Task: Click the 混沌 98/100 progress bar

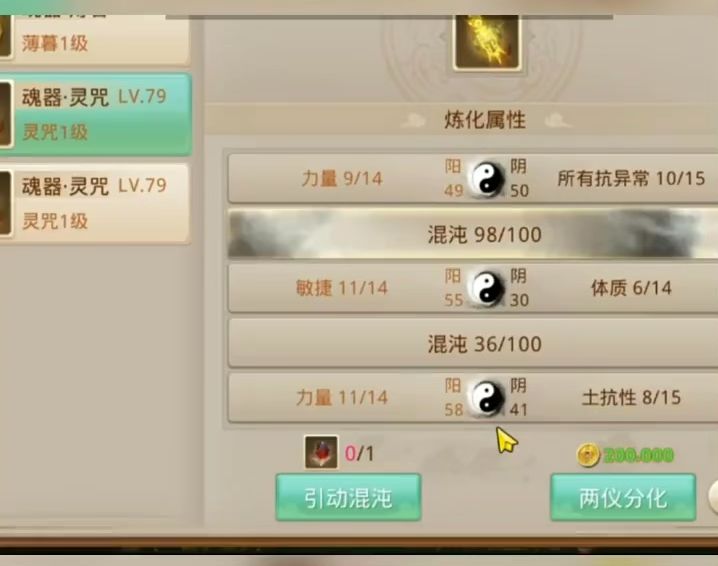Action: (x=473, y=234)
